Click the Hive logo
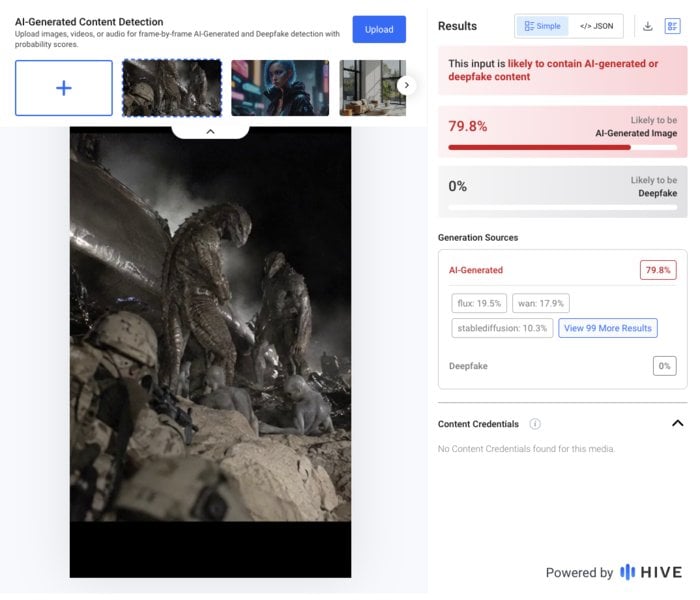 point(651,572)
